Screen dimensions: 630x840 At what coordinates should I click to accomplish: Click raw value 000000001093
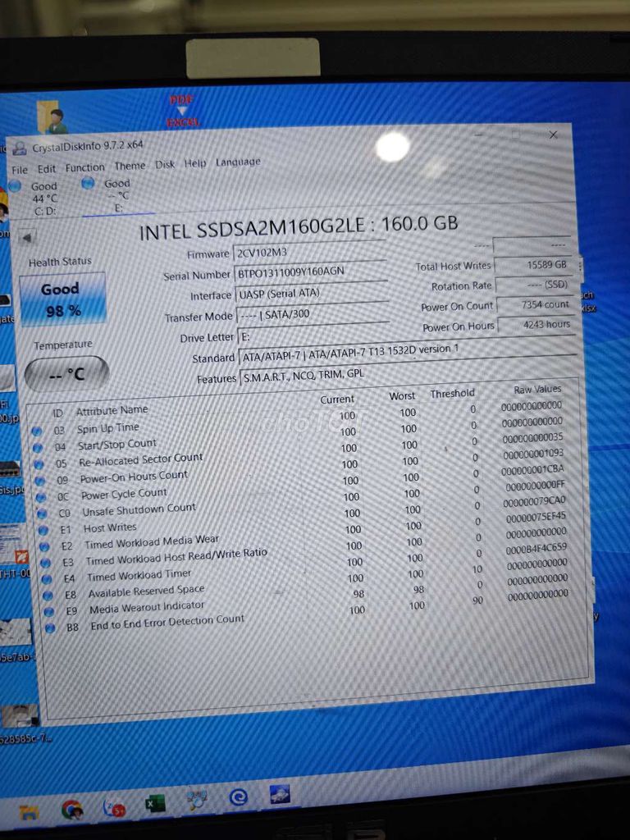point(532,454)
